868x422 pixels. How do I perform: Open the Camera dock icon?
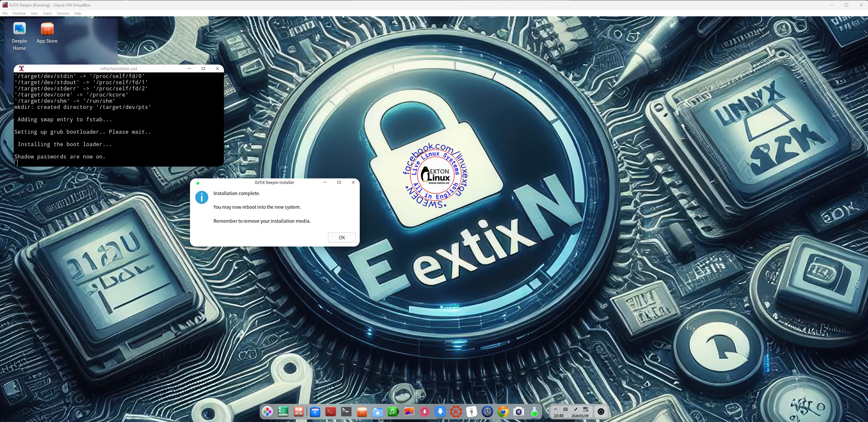click(519, 412)
